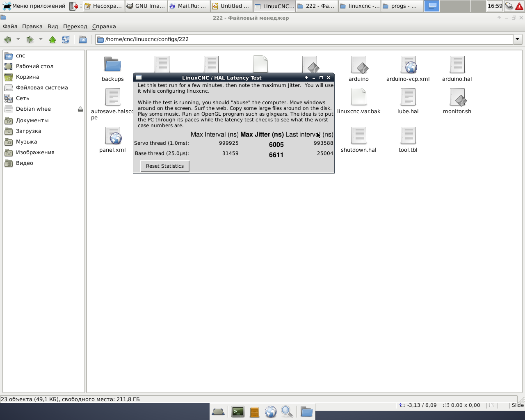
Task: Switch to the Untitled taskbar window
Action: click(231, 6)
